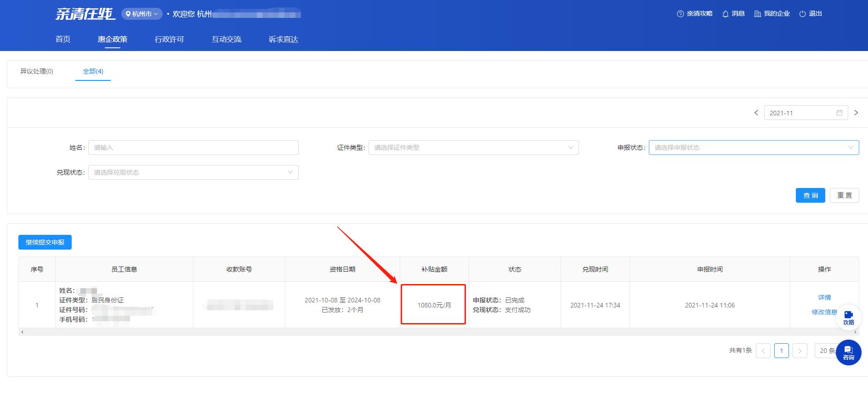Screen dimensions: 868x398
Task: Click the 1080.0元/月 cell
Action: coord(434,305)
